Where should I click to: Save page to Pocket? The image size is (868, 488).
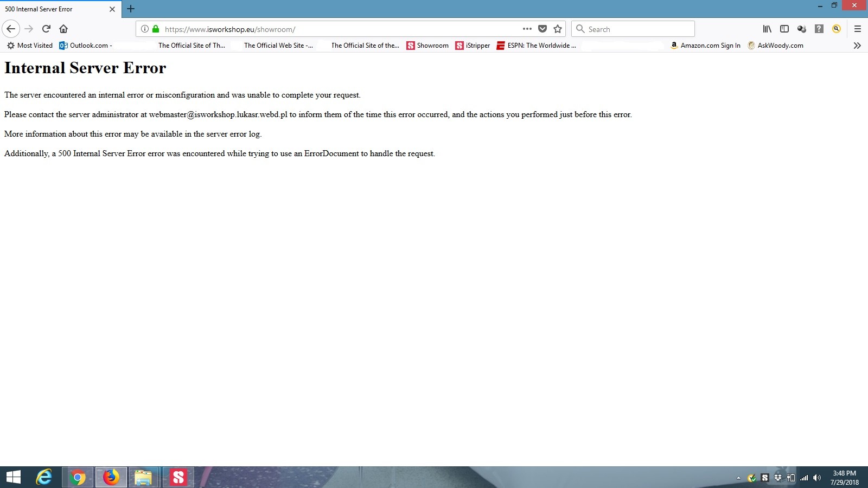point(542,29)
